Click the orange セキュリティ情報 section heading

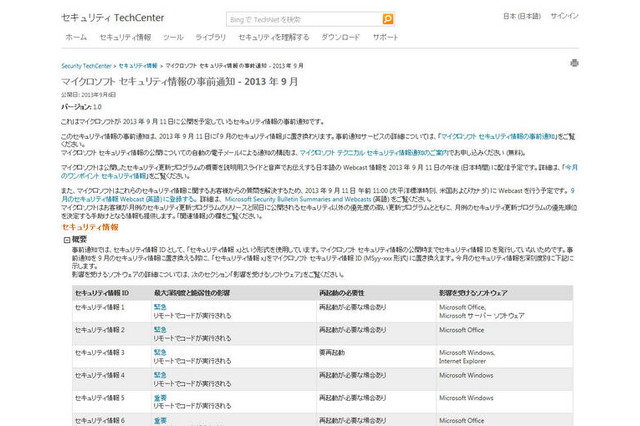(90, 227)
